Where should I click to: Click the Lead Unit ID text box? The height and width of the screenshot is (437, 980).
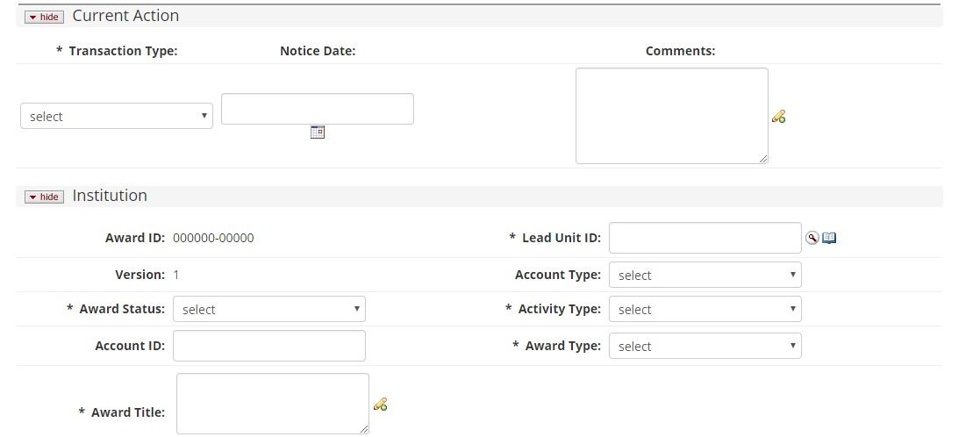pos(705,238)
